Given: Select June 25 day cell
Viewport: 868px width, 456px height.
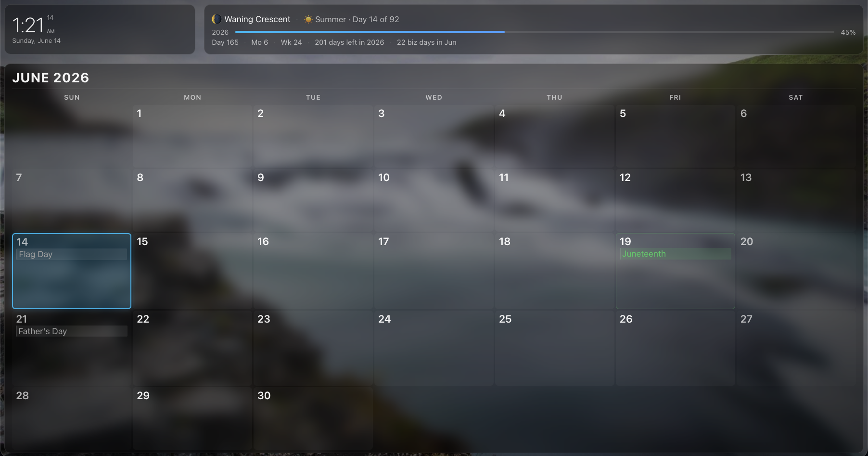Looking at the screenshot, I should (x=555, y=348).
